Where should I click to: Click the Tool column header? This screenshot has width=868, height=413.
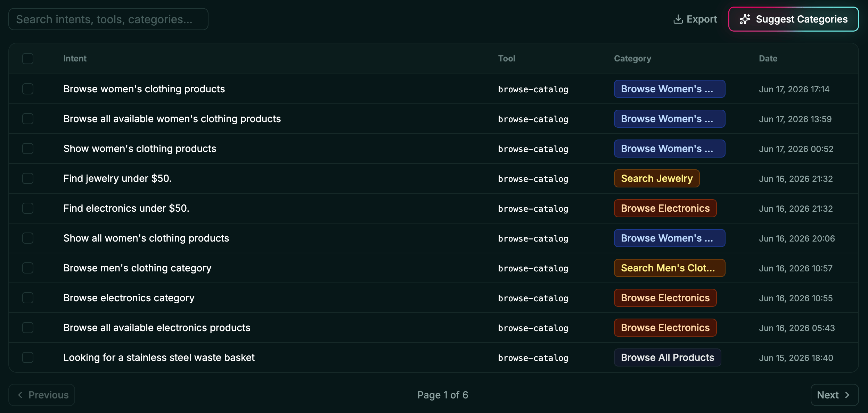pos(507,59)
